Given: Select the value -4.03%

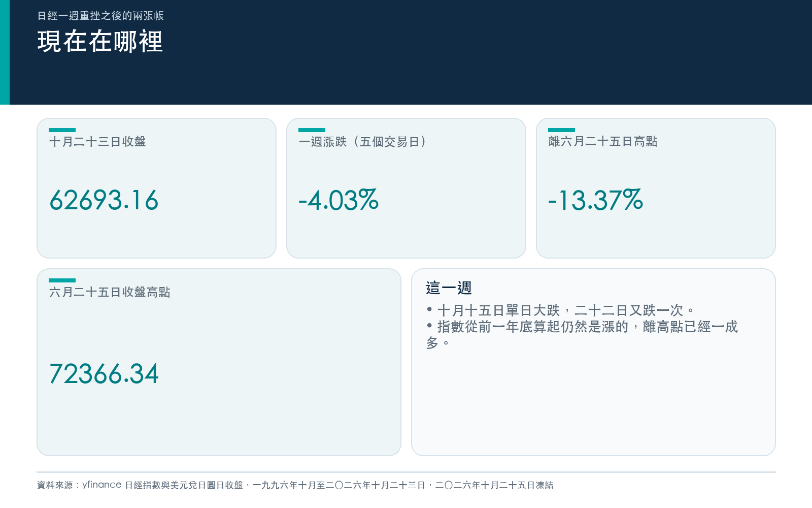Looking at the screenshot, I should (339, 200).
